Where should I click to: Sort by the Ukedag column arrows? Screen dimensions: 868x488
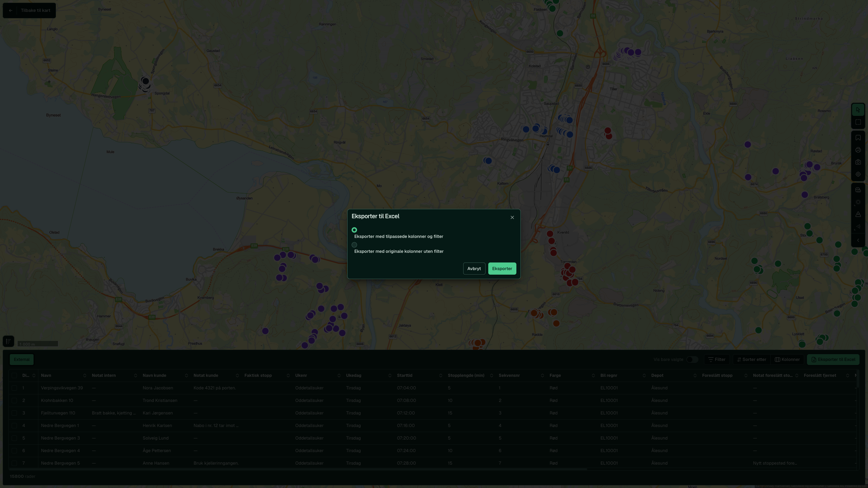[390, 375]
